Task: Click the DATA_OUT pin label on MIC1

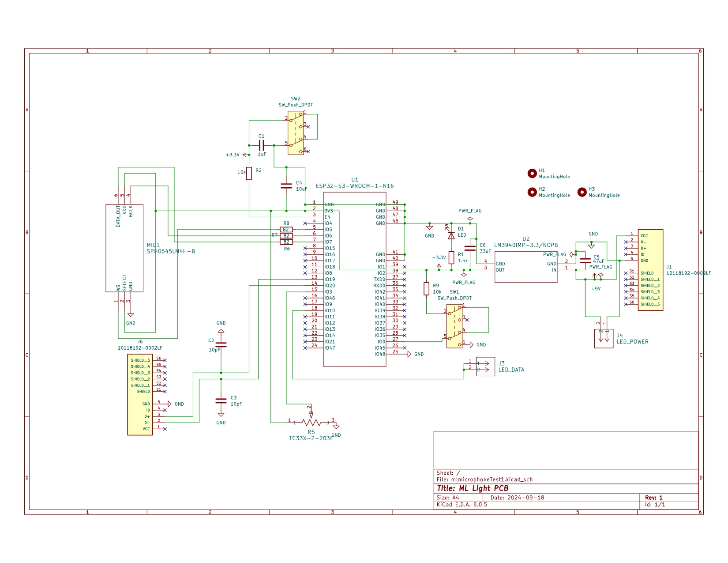Action: 118,216
